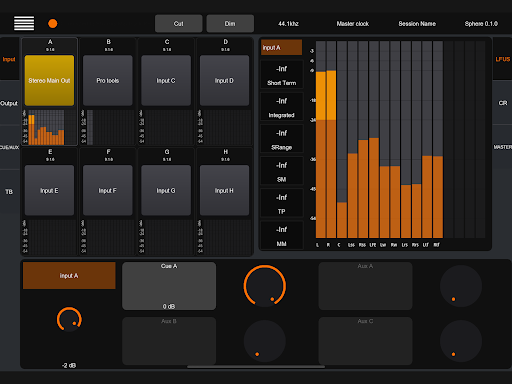The height and width of the screenshot is (384, 512).
Task: Select the Input E pad
Action: (49, 190)
